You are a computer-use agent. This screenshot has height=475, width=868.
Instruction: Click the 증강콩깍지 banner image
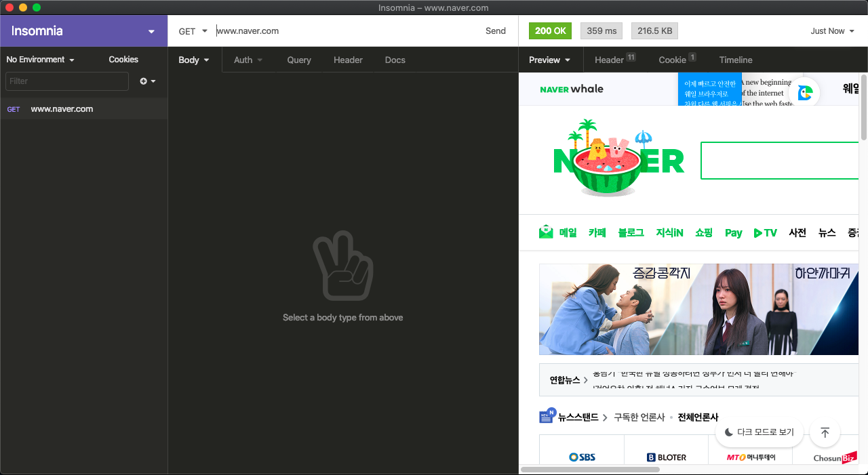(619, 309)
